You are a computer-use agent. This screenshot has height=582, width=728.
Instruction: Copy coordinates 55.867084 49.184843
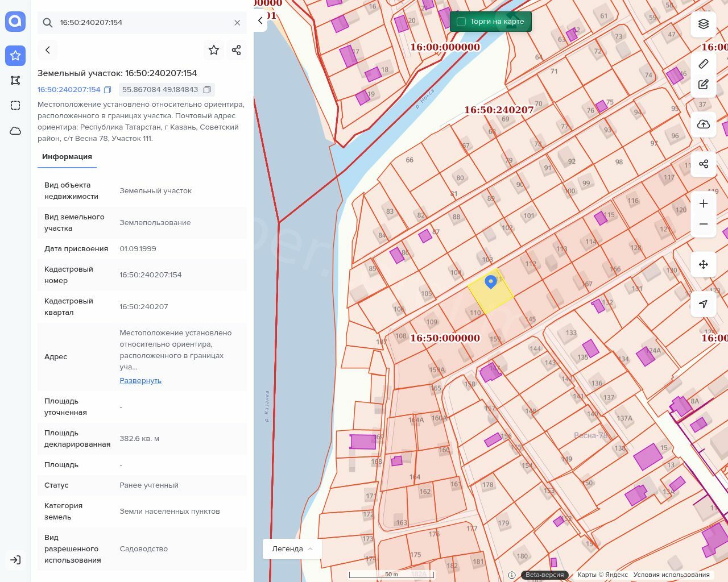point(207,90)
